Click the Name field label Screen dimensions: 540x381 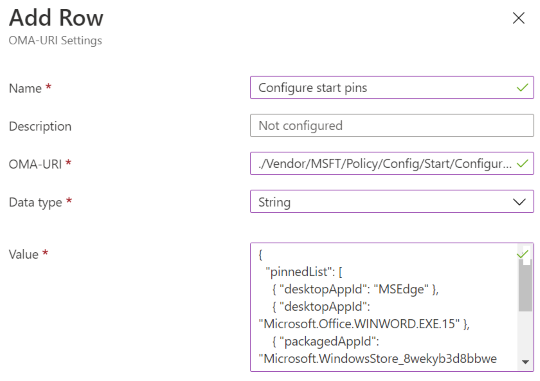[25, 89]
